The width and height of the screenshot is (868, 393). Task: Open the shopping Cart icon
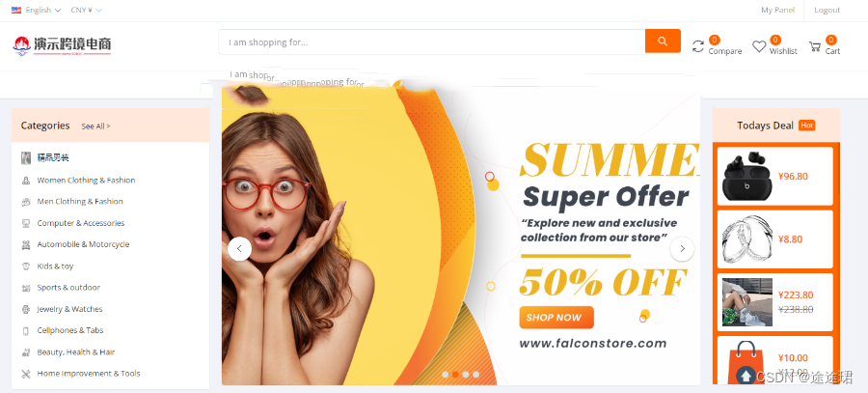coord(815,46)
